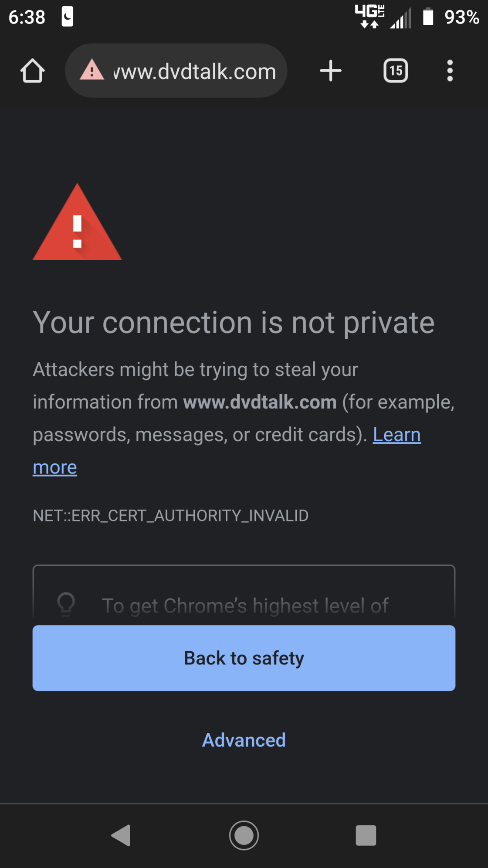Click the large red warning triangle
488x868 pixels.
pos(77,222)
